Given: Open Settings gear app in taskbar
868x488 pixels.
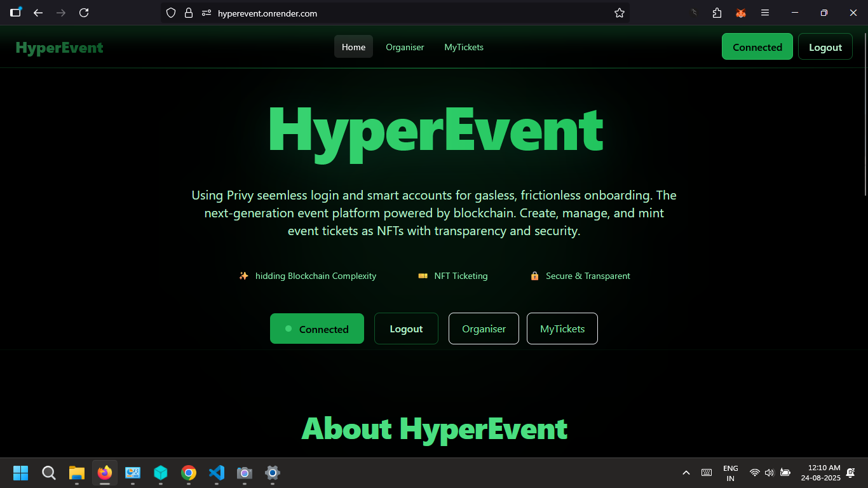Looking at the screenshot, I should click(x=273, y=473).
